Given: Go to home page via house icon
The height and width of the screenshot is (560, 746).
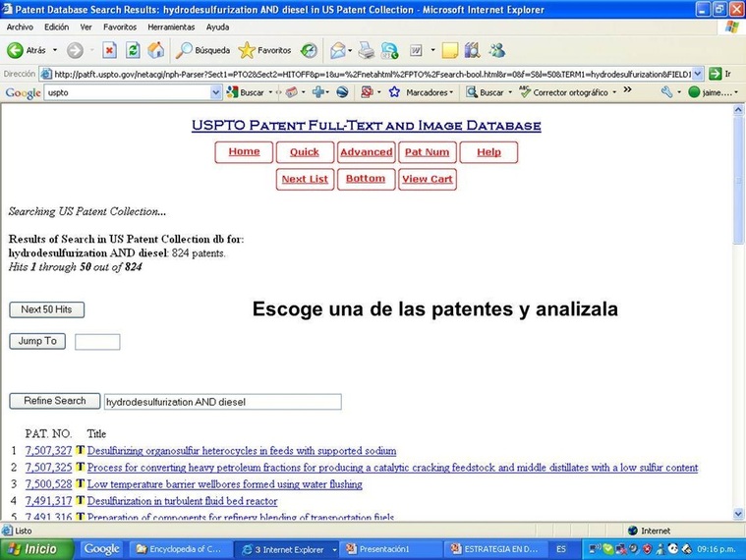Looking at the screenshot, I should click(155, 50).
